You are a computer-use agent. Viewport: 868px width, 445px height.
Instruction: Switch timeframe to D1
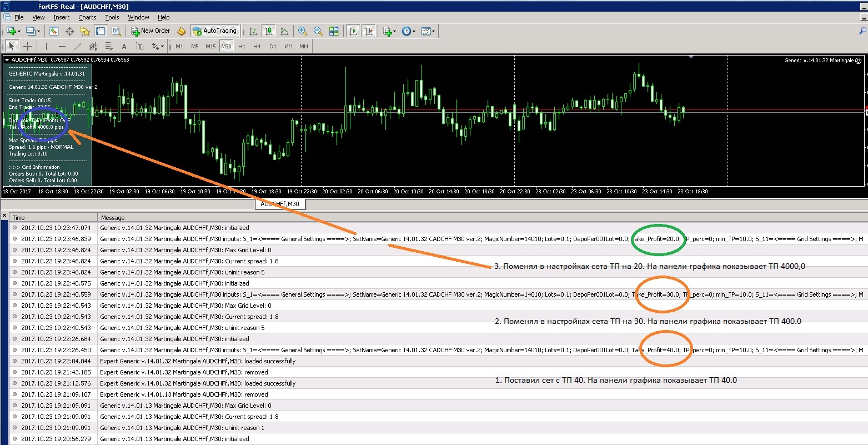click(x=273, y=46)
